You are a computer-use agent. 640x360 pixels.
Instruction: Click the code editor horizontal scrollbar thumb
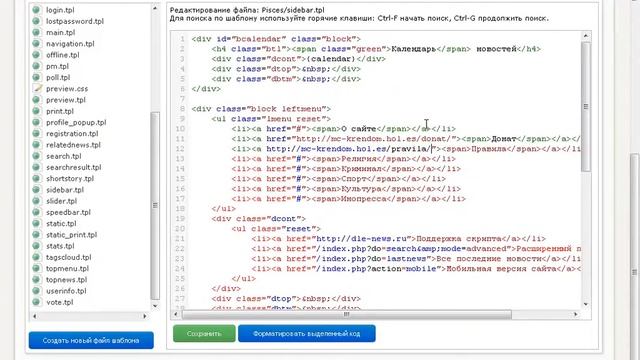tap(347, 314)
